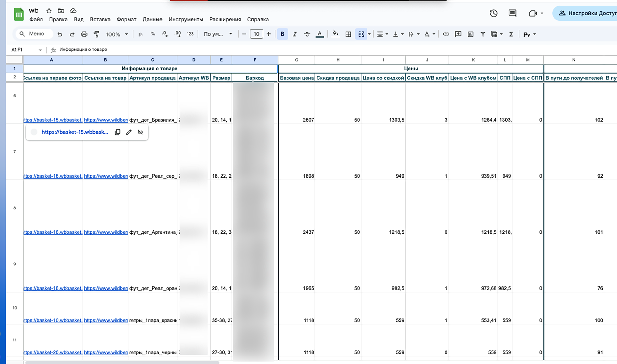Copy the link in the link popup
Viewport: 617px width, 364px height.
[x=117, y=132]
